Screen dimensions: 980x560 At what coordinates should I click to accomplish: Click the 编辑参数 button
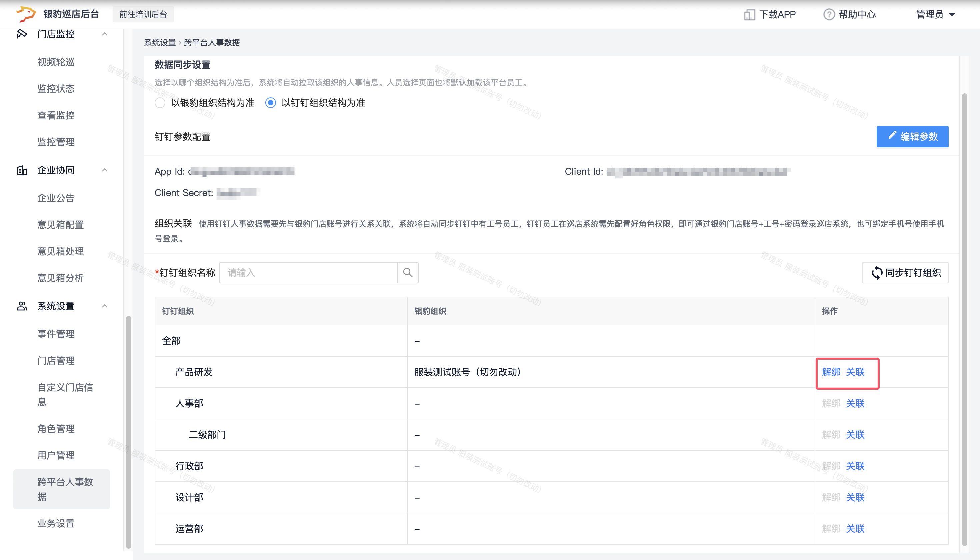(912, 137)
